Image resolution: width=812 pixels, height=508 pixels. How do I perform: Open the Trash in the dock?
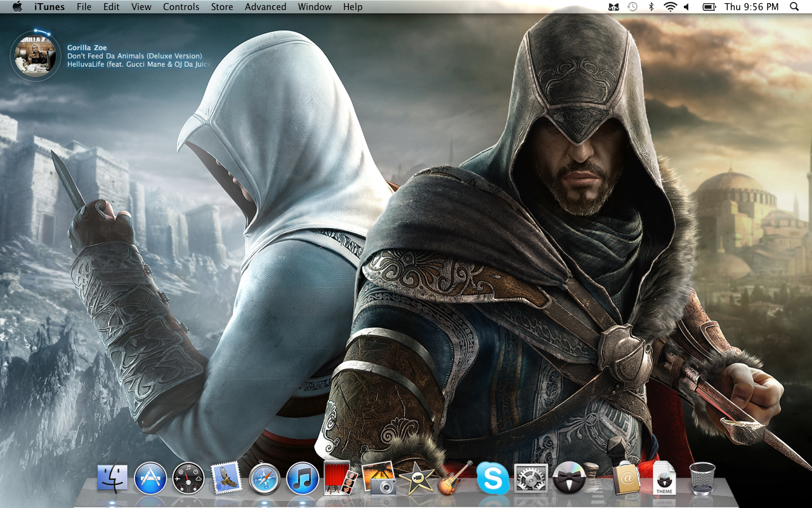[x=702, y=478]
